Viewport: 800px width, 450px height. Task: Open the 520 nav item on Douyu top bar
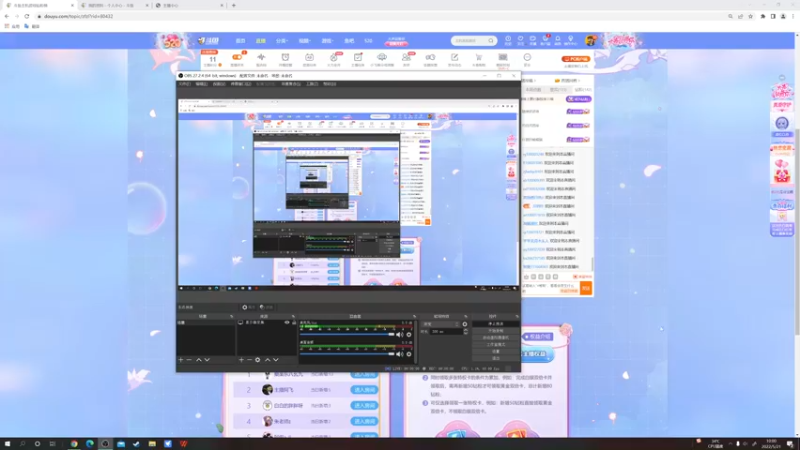[x=368, y=41]
